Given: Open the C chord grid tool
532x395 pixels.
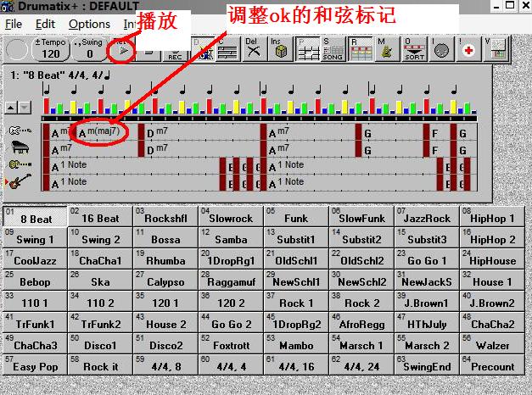Looking at the screenshot, I should click(227, 49).
